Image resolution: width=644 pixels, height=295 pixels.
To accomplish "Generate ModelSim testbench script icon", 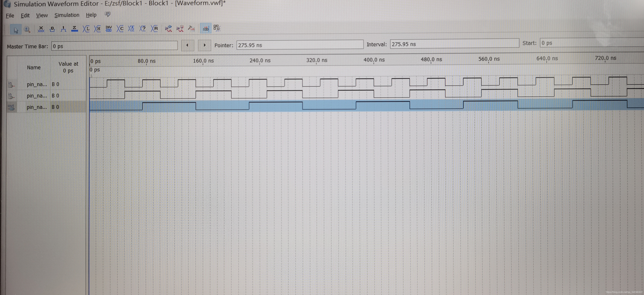I will [x=191, y=28].
